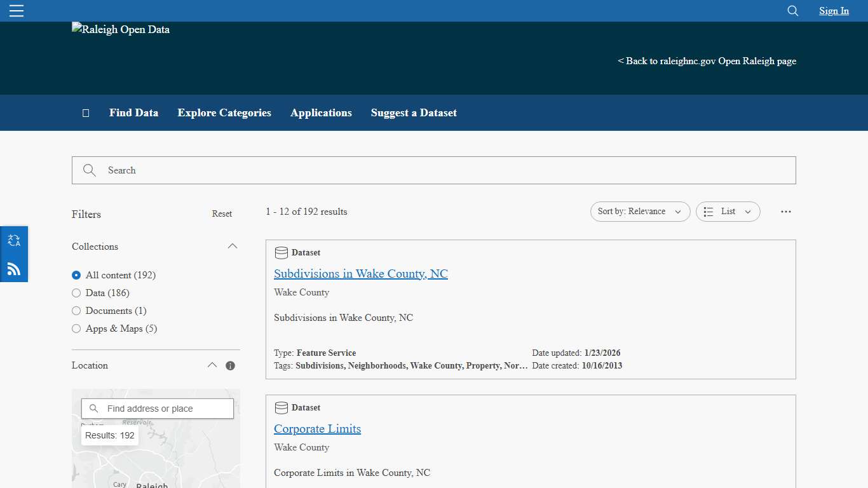Open the Explore Categories menu
The image size is (868, 488).
224,112
